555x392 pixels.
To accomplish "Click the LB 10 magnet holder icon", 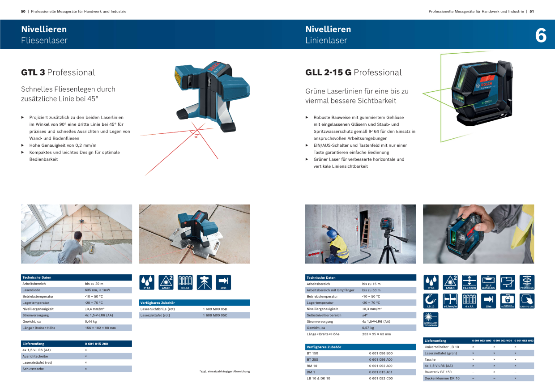I will point(431,301).
